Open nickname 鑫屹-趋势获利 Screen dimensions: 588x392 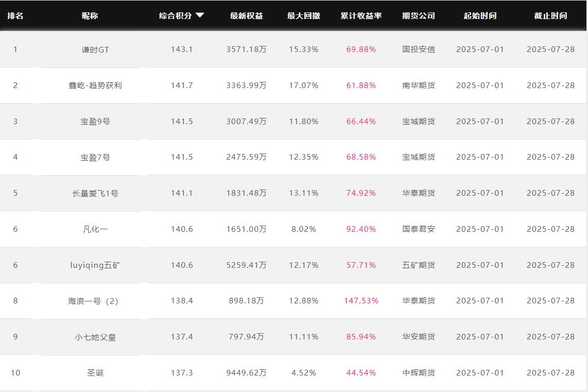(x=95, y=86)
